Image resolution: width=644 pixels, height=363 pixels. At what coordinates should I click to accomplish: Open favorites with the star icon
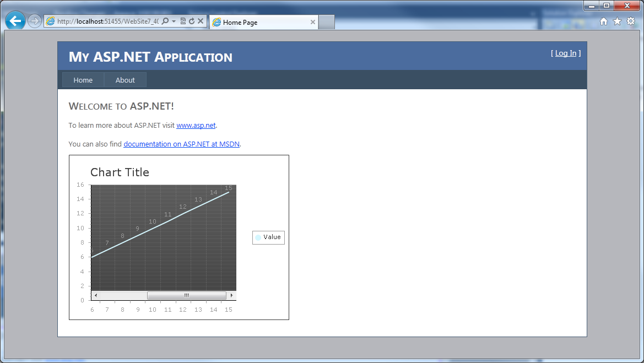pyautogui.click(x=617, y=21)
